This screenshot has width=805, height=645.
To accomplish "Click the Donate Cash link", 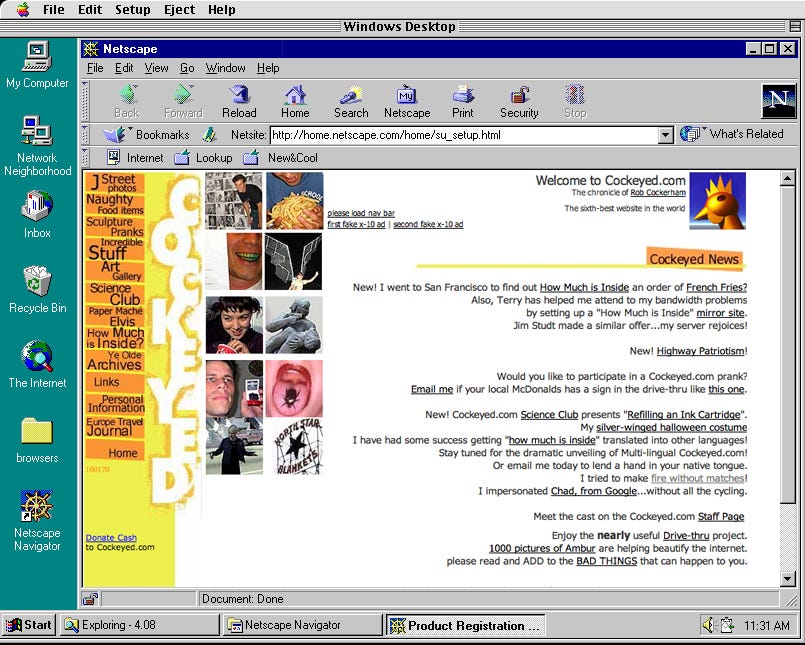I will (111, 538).
